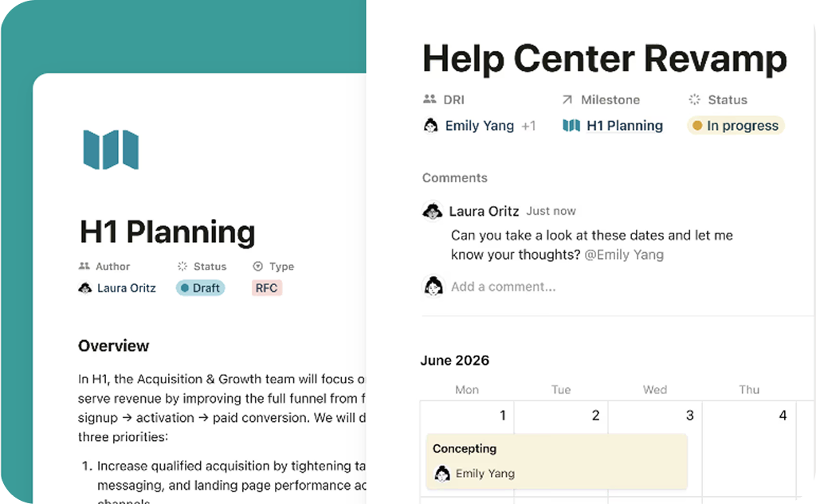
Task: Click the large map icon above H1 Planning
Action: pyautogui.click(x=111, y=150)
